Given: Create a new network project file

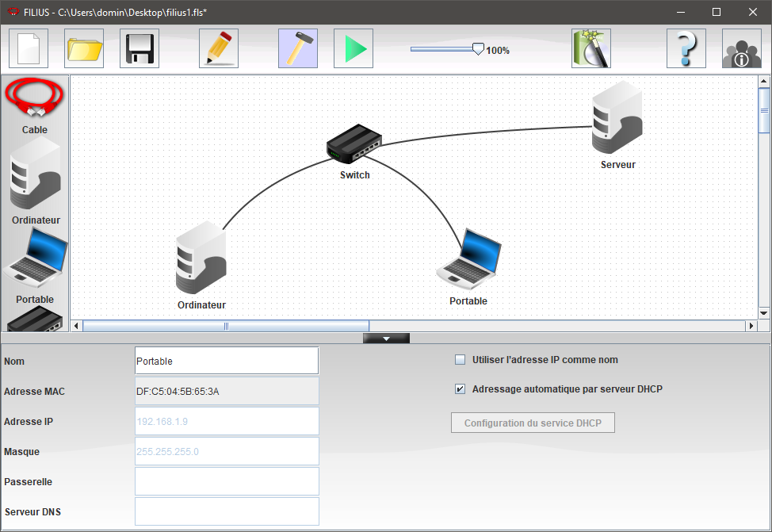Looking at the screenshot, I should point(29,48).
